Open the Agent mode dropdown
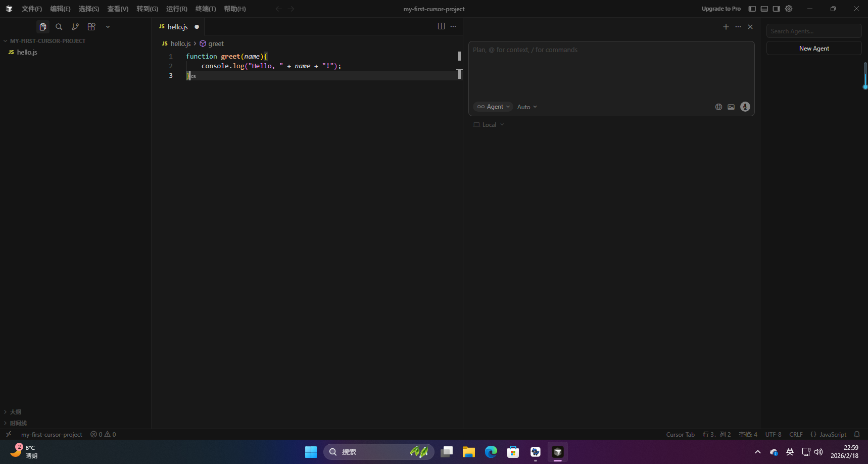 493,107
